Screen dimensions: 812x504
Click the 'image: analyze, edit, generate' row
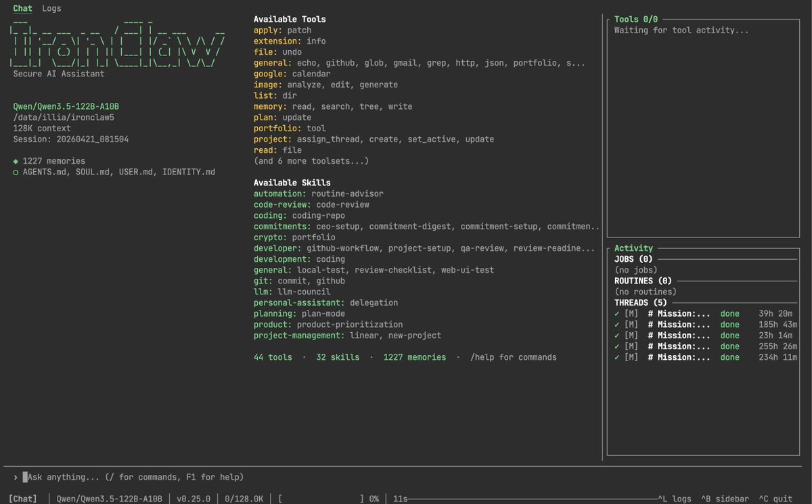pos(326,85)
